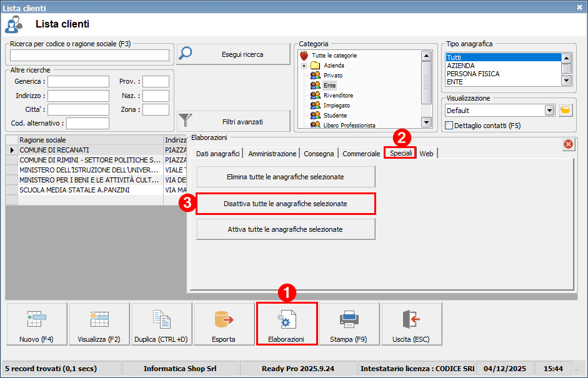Click the Ricerca per codice search field
Image resolution: width=588 pixels, height=378 pixels.
click(x=89, y=55)
